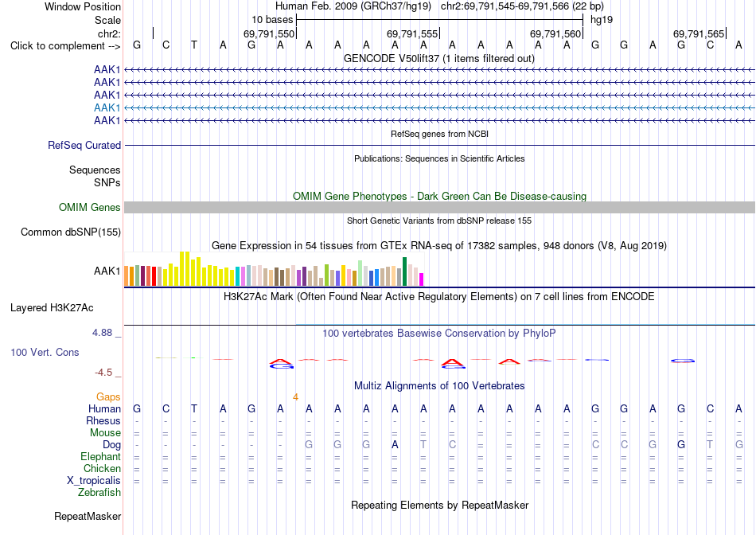
Task: Click 'Publications: Sequences in Scientific Articles' title
Action: [x=439, y=158]
